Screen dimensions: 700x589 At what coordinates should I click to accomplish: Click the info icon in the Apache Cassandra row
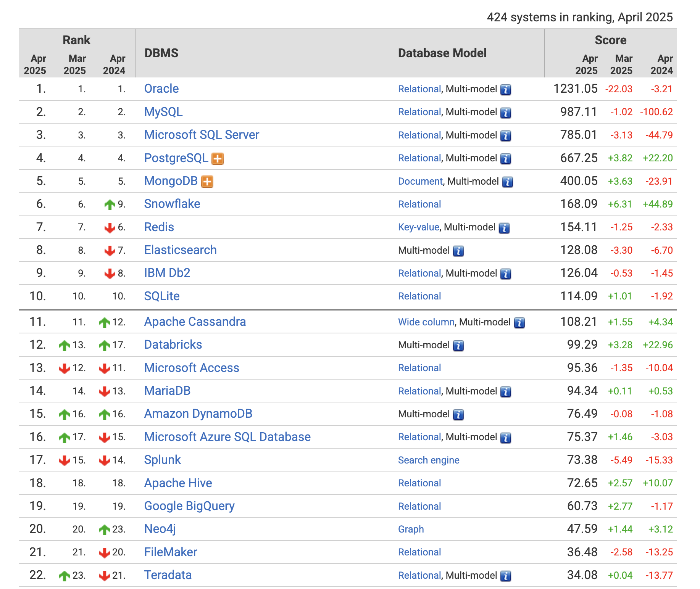point(519,323)
